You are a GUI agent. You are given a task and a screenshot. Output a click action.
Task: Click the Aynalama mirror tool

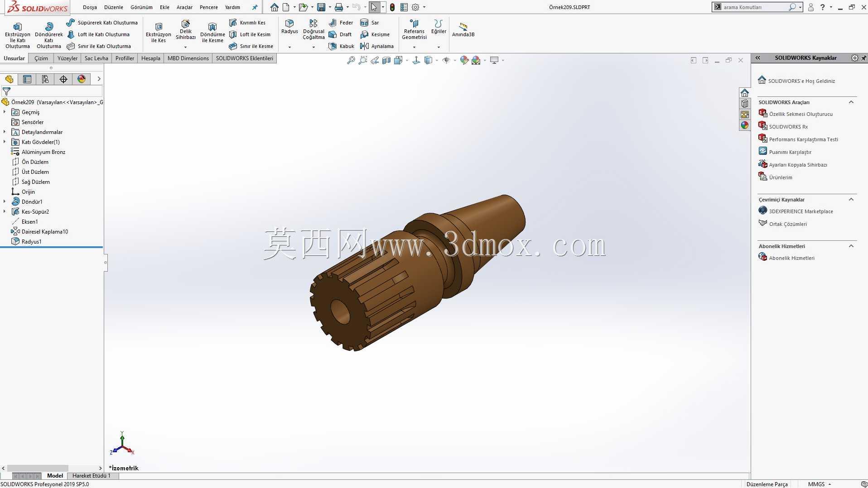(377, 46)
